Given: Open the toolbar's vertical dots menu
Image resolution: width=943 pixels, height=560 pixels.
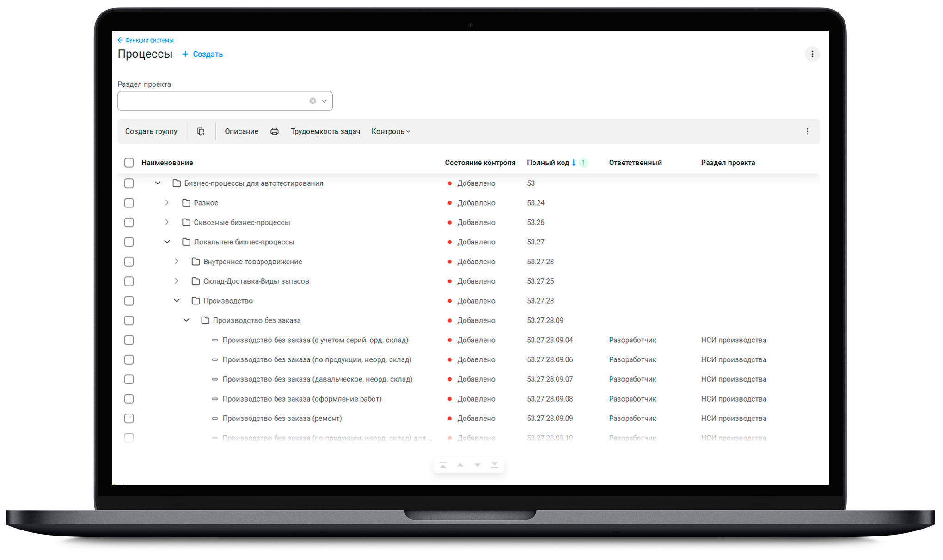Looking at the screenshot, I should (x=808, y=132).
